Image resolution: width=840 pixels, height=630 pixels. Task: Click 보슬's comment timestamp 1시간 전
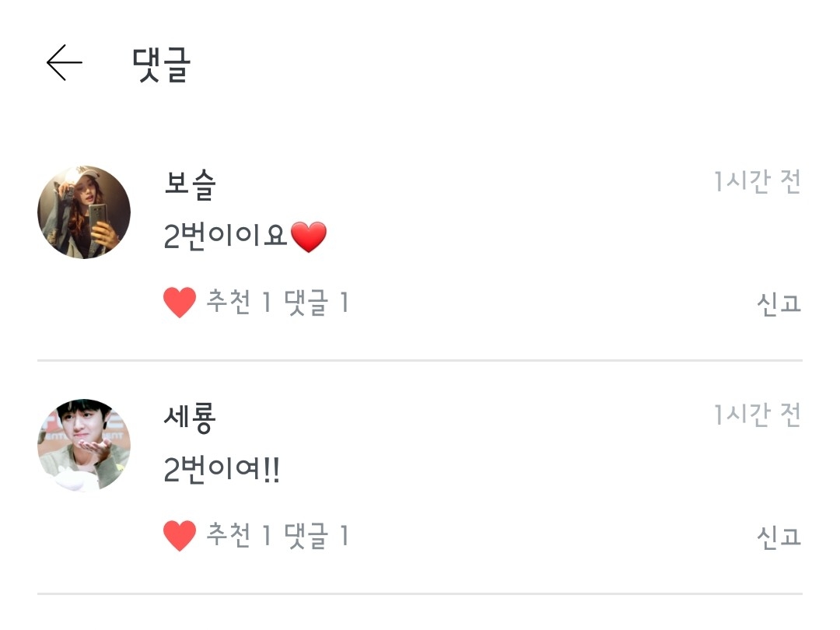757,183
